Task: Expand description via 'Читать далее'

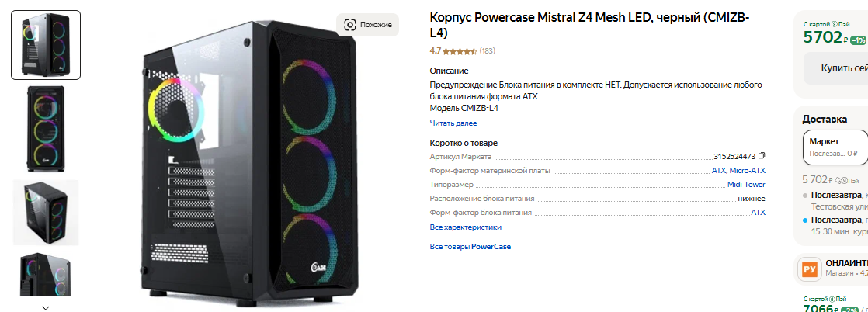Action: tap(453, 123)
